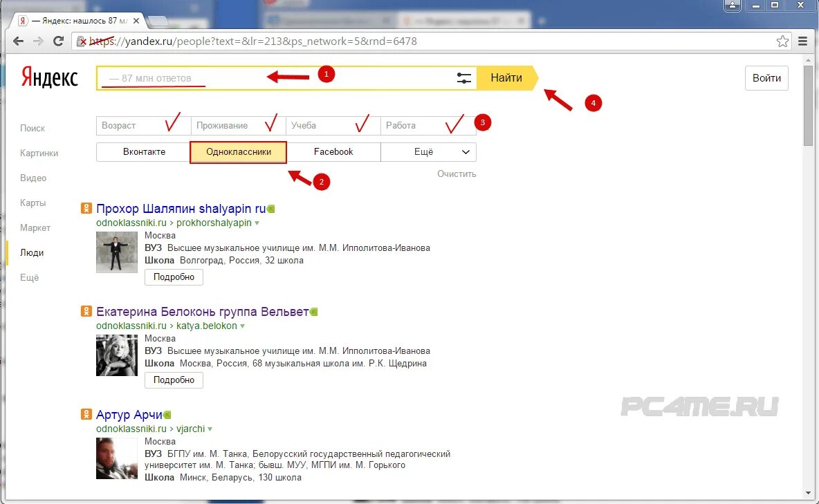Open Прохор Шаляпин profile photo

(x=116, y=252)
